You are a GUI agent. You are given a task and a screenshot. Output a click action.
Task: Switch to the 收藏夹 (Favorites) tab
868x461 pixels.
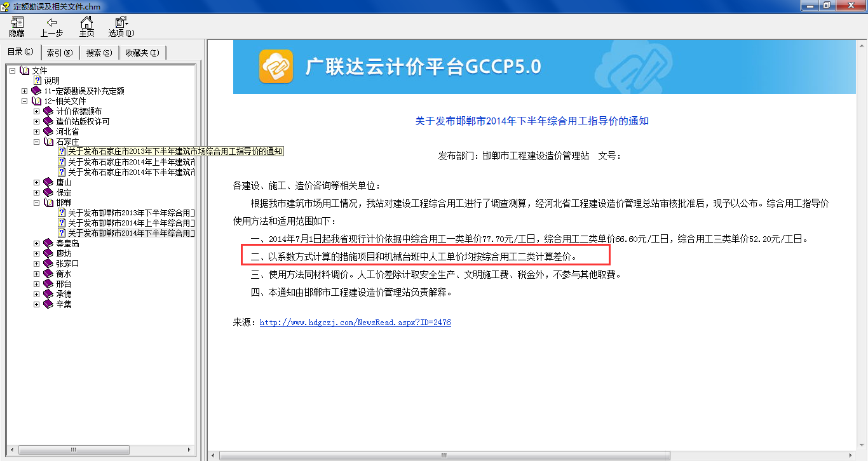pos(142,53)
